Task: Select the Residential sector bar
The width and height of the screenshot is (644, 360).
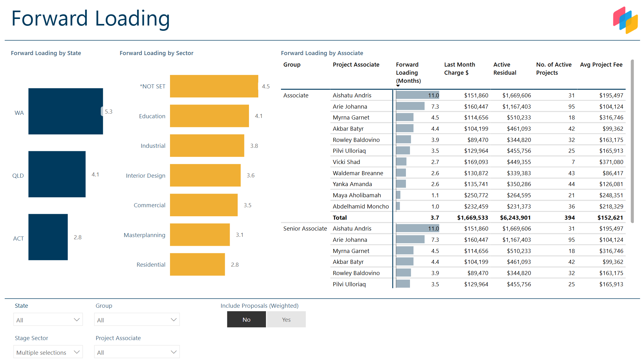Action: pyautogui.click(x=197, y=264)
